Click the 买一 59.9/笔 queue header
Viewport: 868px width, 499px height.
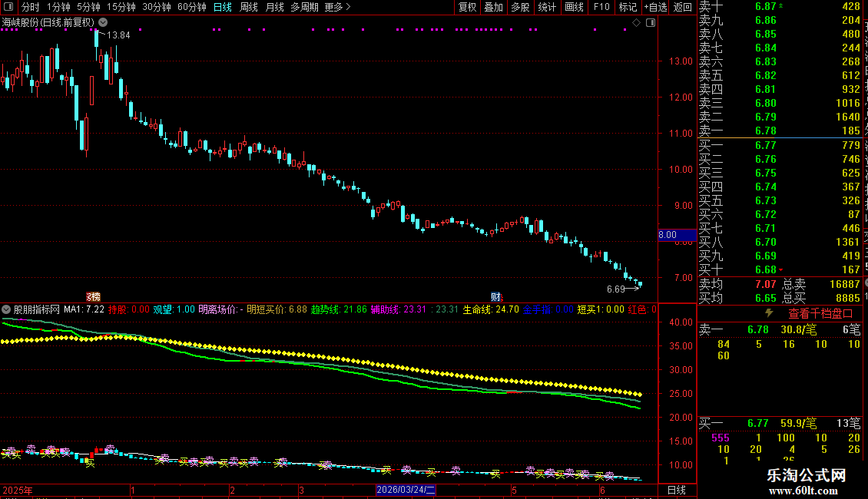780,424
